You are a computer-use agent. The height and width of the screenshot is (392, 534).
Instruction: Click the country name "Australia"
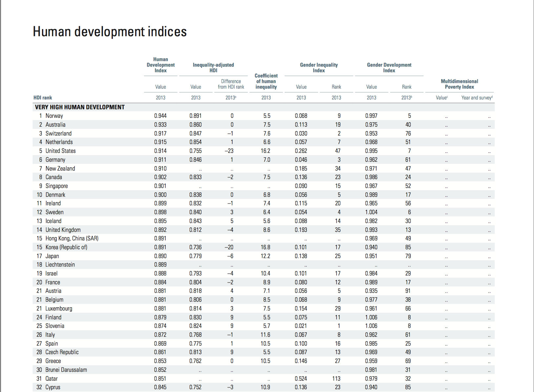[x=55, y=125]
